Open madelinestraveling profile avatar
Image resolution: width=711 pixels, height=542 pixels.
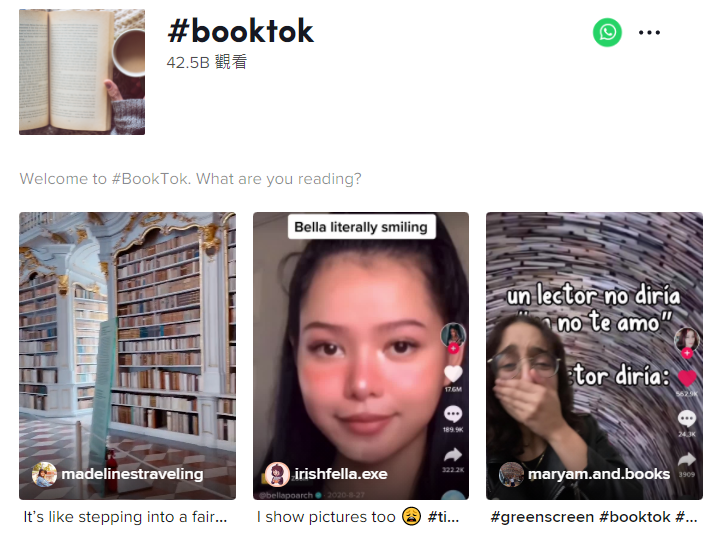[44, 474]
